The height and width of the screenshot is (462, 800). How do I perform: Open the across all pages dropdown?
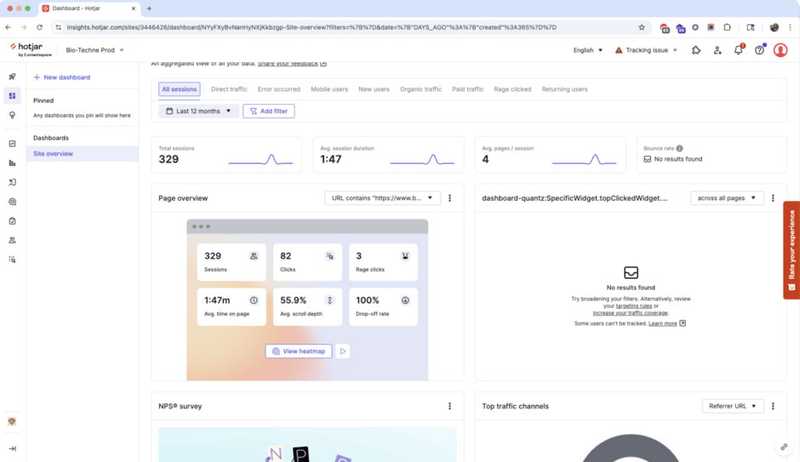[x=727, y=198]
